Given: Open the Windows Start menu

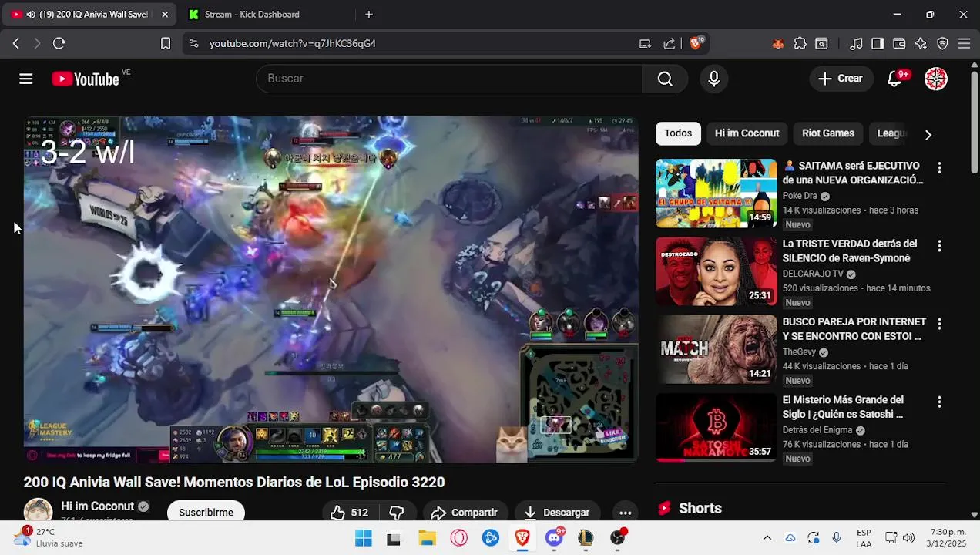Looking at the screenshot, I should coord(363,538).
